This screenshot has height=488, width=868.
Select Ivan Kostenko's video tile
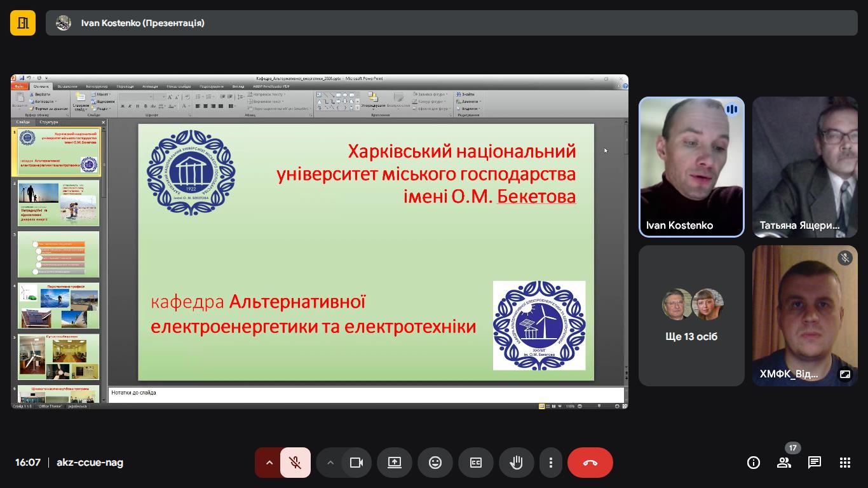[691, 167]
